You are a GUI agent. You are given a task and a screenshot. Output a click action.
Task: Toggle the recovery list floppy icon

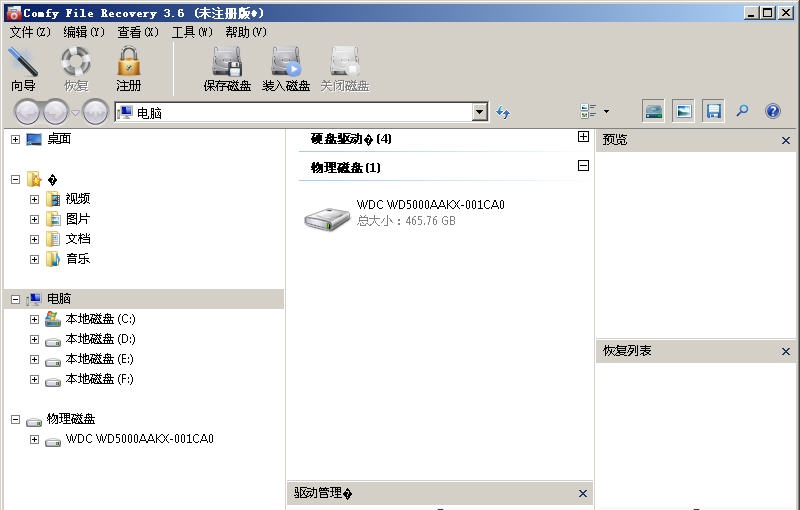713,111
